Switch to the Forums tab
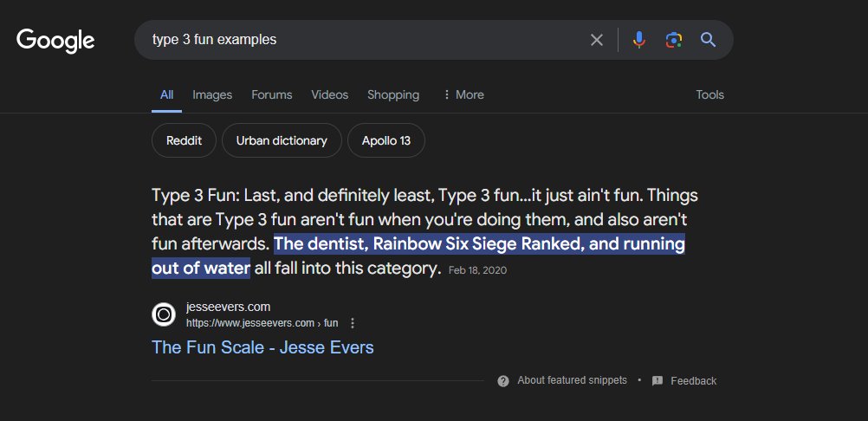 [x=272, y=94]
